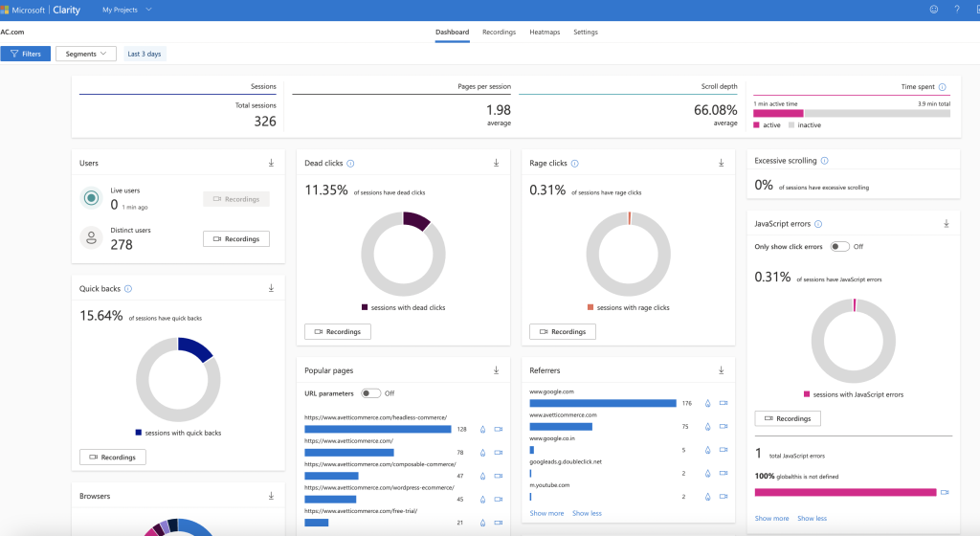This screenshot has width=980, height=536.
Task: Click the Microsoft Clarity logo
Action: (41, 10)
